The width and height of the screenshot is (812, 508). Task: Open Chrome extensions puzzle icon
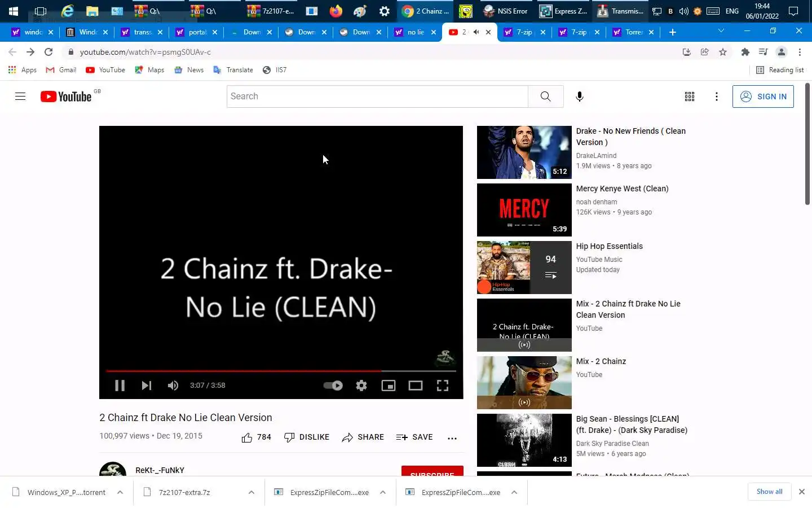745,52
